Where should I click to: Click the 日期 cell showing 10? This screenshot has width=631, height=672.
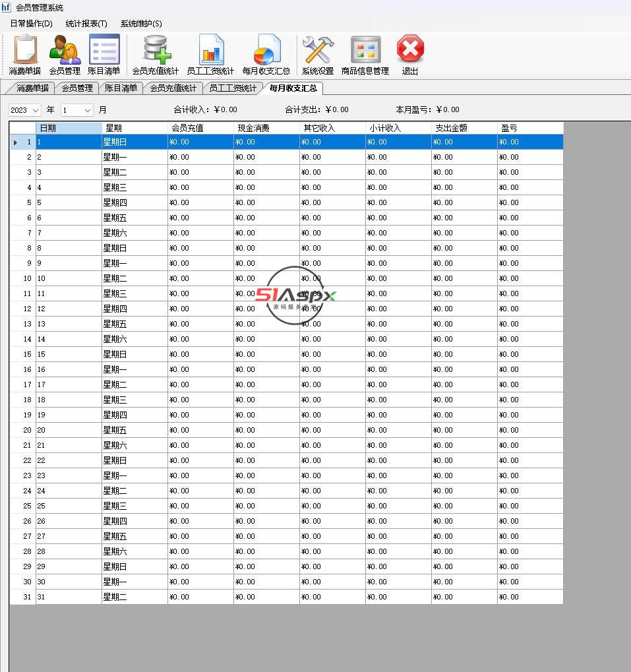pos(69,278)
